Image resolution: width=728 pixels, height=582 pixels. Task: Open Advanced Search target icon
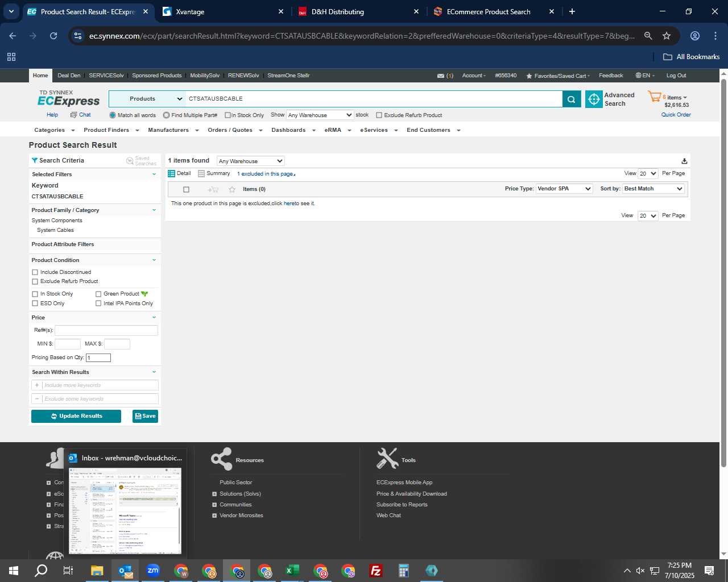coord(594,99)
